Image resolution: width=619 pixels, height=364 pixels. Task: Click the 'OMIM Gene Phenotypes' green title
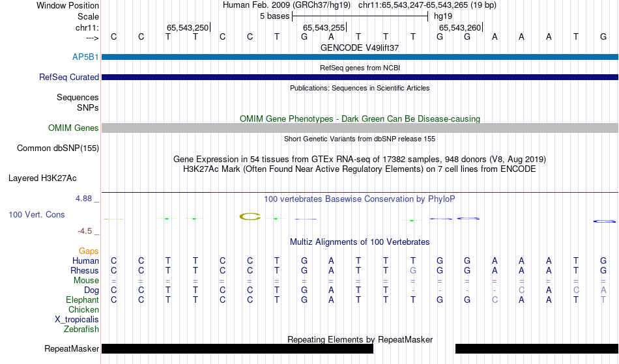360,119
